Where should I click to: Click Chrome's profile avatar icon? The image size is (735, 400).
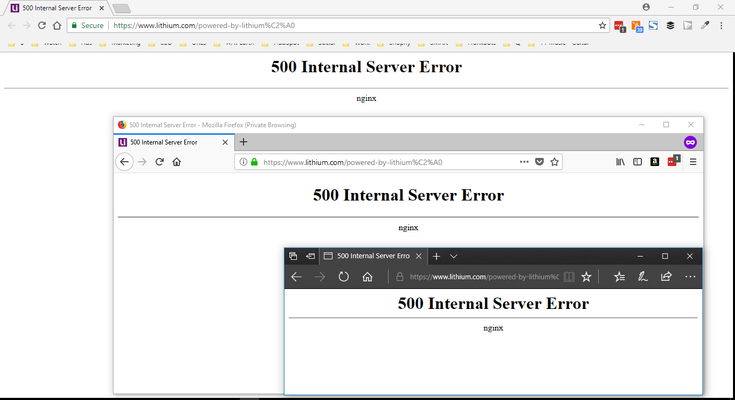point(646,7)
